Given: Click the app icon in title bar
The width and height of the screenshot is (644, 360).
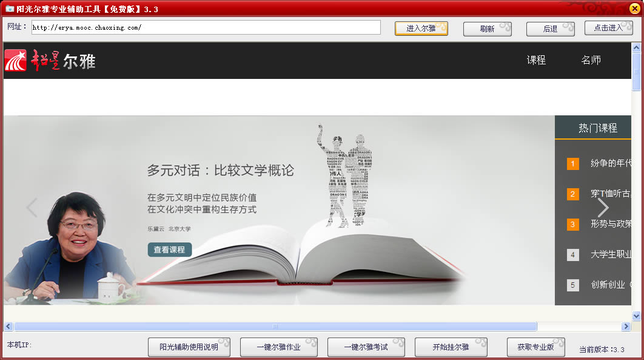Looking at the screenshot, I should click(x=9, y=8).
